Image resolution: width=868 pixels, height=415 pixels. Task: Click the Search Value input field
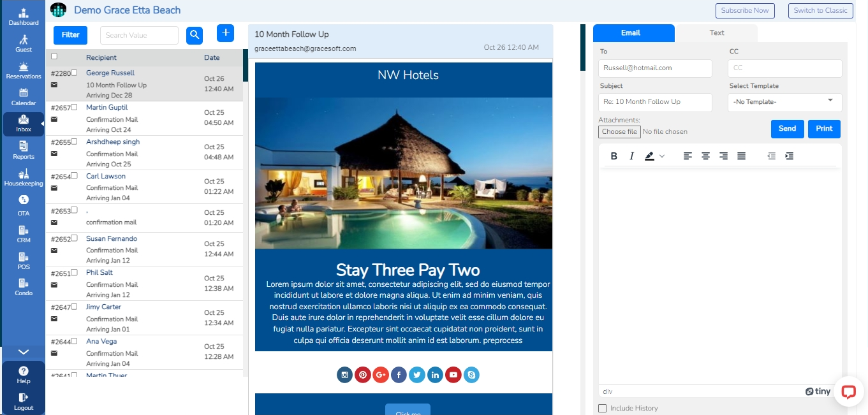[x=139, y=35]
